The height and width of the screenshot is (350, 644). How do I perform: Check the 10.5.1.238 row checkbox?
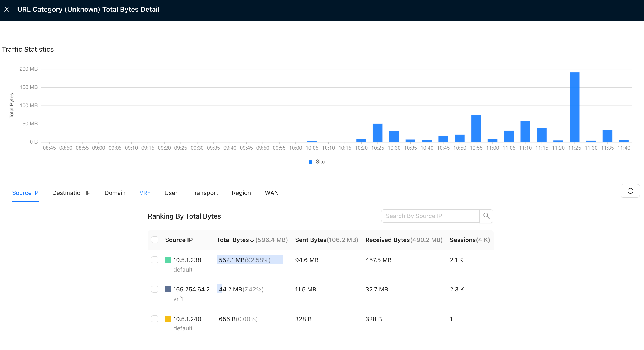click(x=155, y=260)
